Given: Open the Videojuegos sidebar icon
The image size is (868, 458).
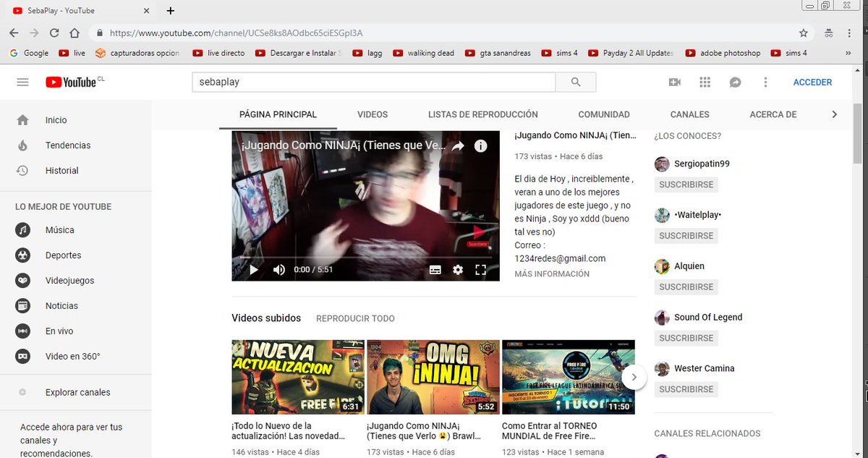Looking at the screenshot, I should pos(23,281).
